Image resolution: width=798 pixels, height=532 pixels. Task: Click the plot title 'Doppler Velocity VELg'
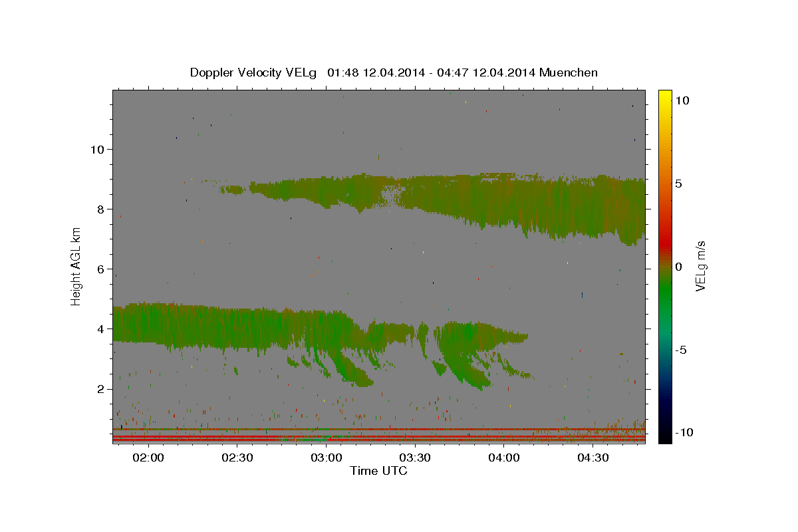(254, 72)
